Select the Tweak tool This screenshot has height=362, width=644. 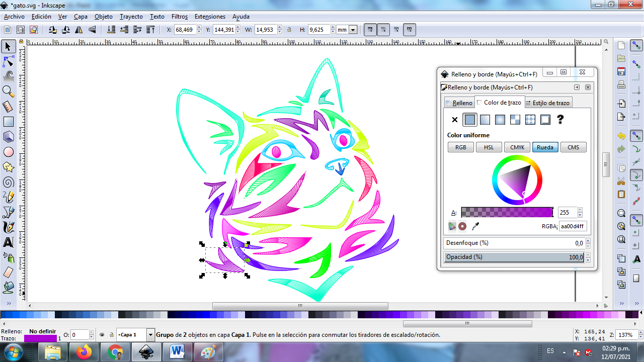pos(8,76)
